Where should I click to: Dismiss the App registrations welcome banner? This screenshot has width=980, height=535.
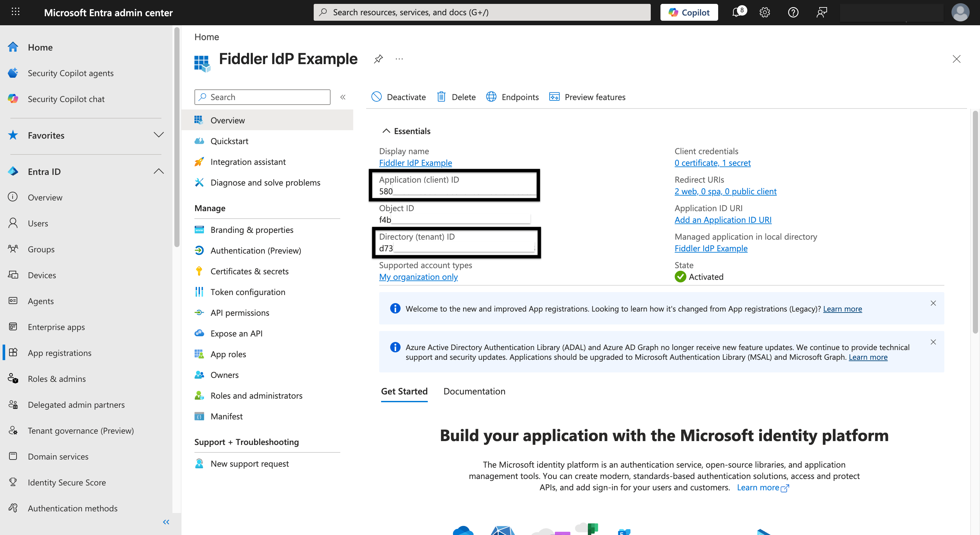pyautogui.click(x=933, y=303)
